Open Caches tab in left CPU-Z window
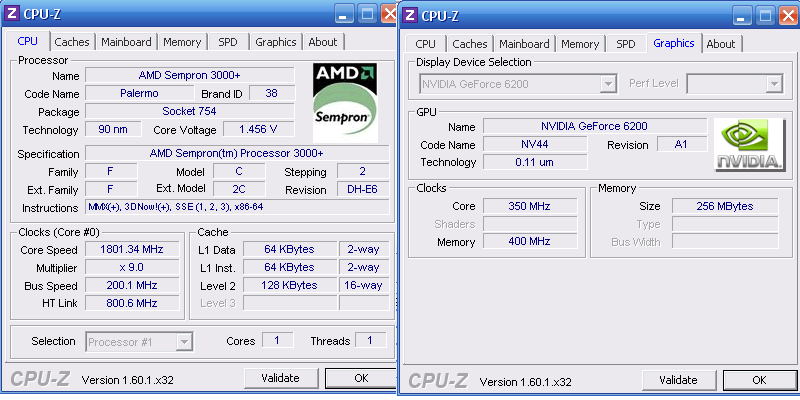 pos(72,42)
